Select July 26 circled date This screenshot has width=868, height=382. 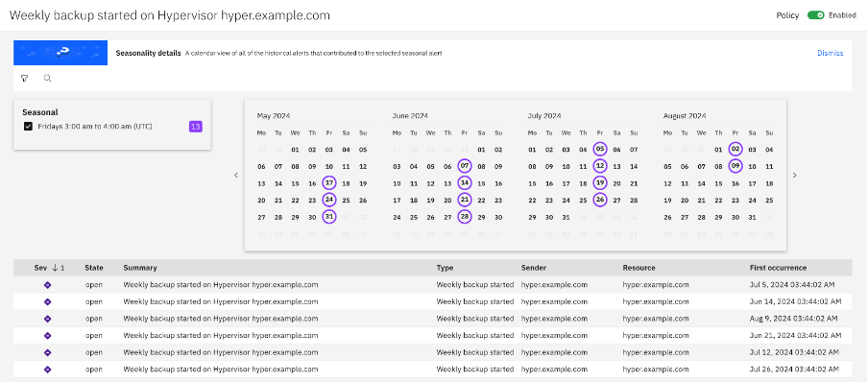600,201
